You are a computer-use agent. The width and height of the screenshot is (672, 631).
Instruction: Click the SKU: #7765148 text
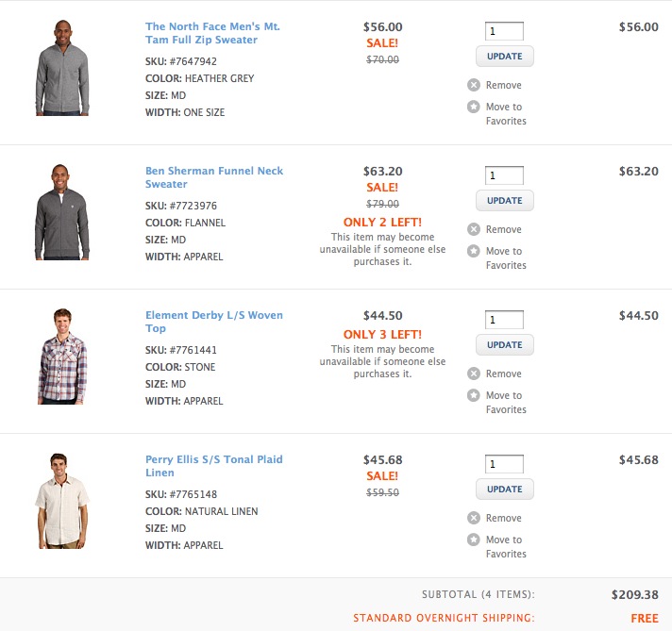click(x=181, y=494)
